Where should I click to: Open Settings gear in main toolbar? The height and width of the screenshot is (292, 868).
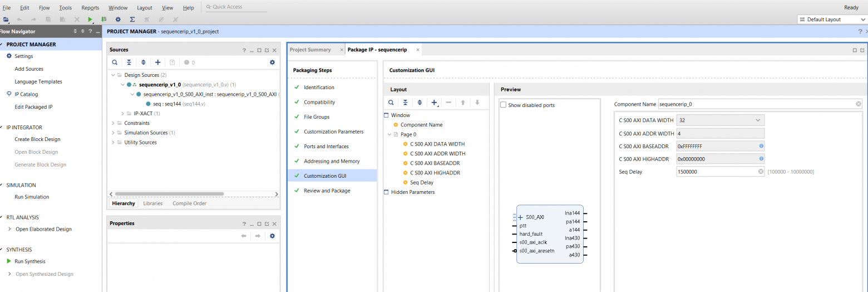[118, 20]
